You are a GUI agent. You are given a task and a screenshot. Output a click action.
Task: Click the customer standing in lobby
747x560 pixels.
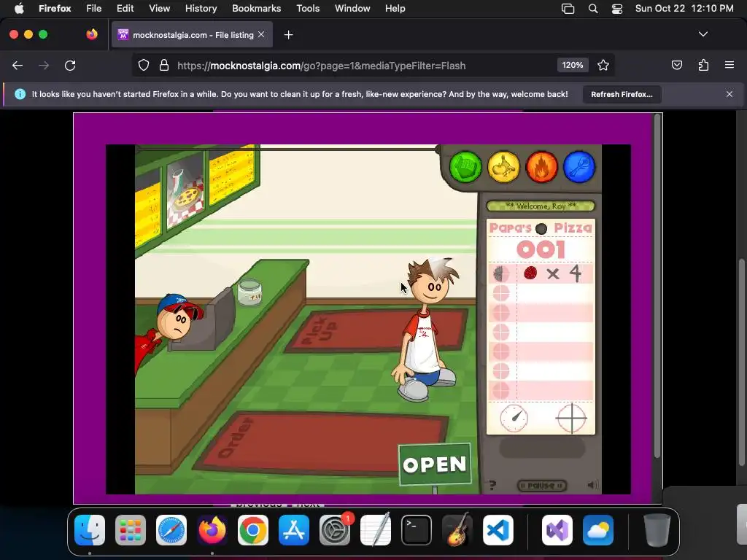tap(425, 329)
